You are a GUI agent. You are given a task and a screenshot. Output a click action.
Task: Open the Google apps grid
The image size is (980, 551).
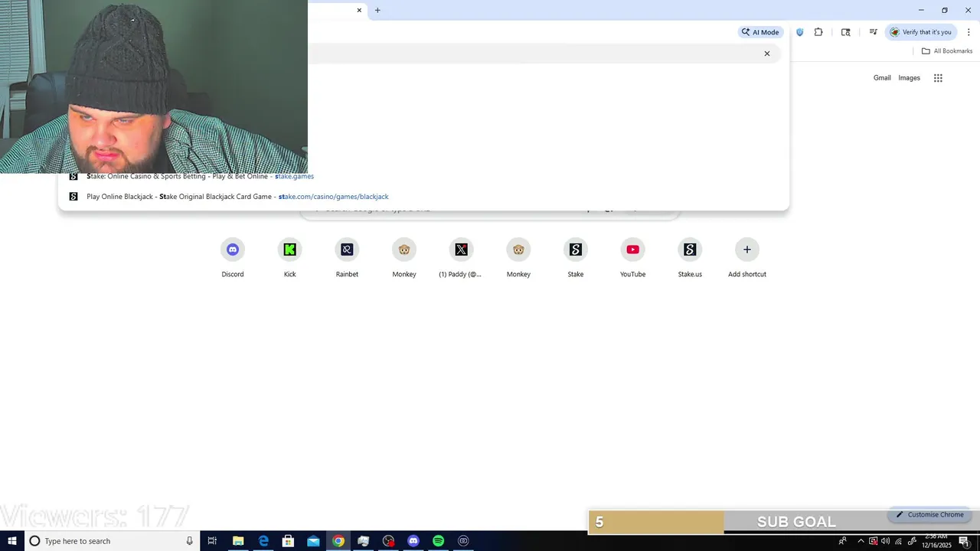point(938,78)
